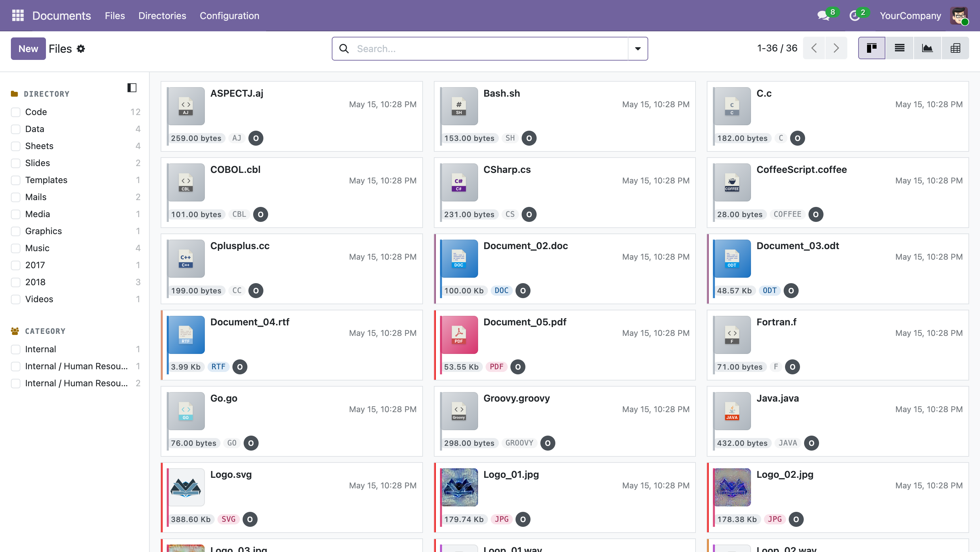This screenshot has height=552, width=980.
Task: Go to next page of files
Action: [x=836, y=48]
